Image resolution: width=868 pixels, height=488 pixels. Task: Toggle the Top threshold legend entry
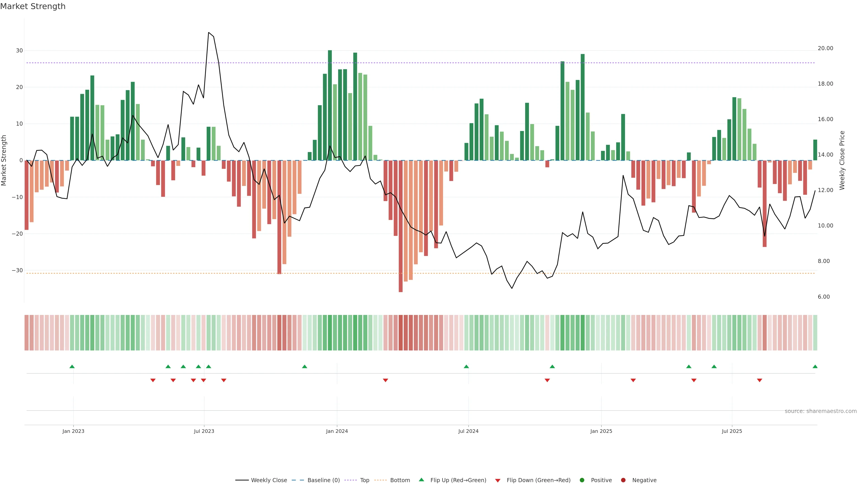point(364,480)
